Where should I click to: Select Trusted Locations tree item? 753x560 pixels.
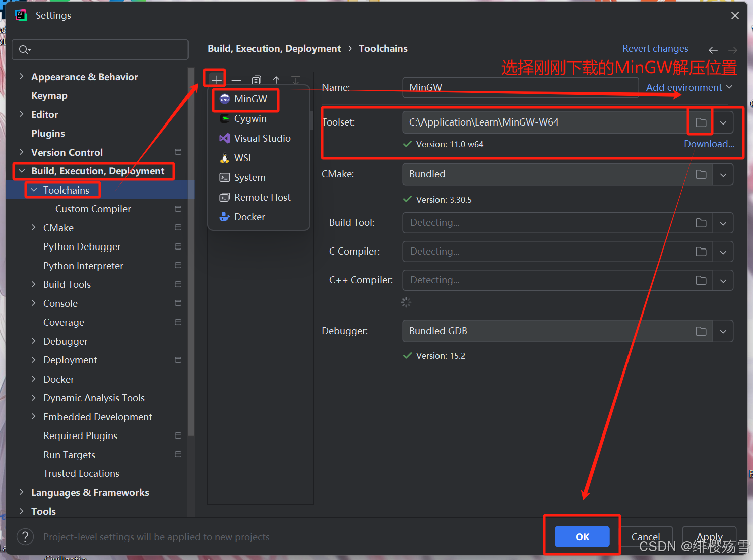click(x=81, y=473)
